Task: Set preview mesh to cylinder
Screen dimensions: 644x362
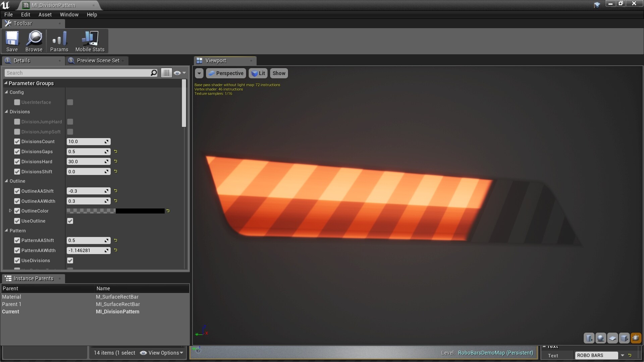Action: 589,338
